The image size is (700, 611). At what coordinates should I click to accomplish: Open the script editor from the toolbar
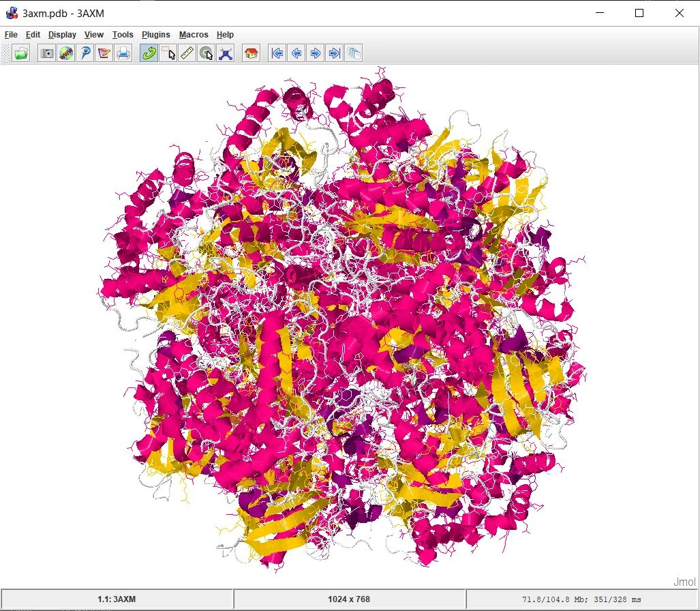coord(104,53)
